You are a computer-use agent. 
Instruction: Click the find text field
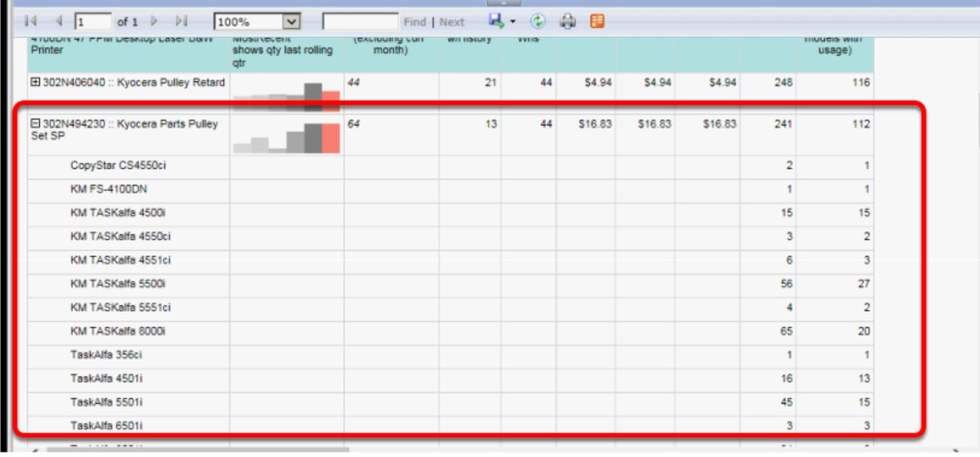(x=360, y=21)
